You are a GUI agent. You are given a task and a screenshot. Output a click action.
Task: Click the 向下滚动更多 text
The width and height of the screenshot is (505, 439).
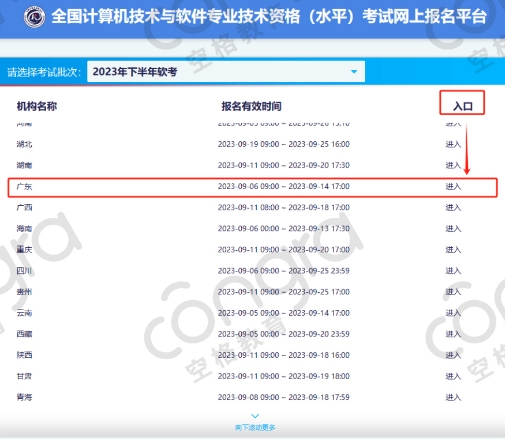point(255,427)
